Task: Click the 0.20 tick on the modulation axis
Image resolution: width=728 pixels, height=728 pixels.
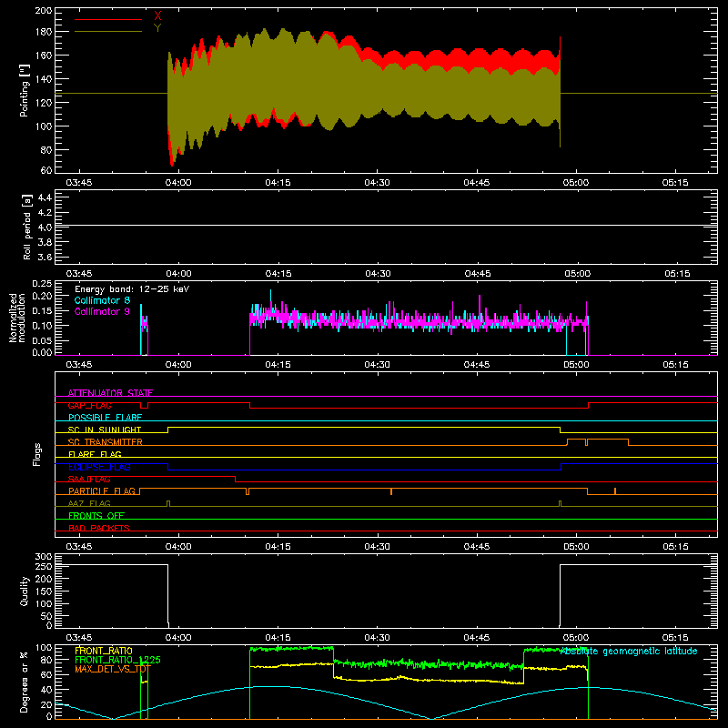Action: pos(42,296)
